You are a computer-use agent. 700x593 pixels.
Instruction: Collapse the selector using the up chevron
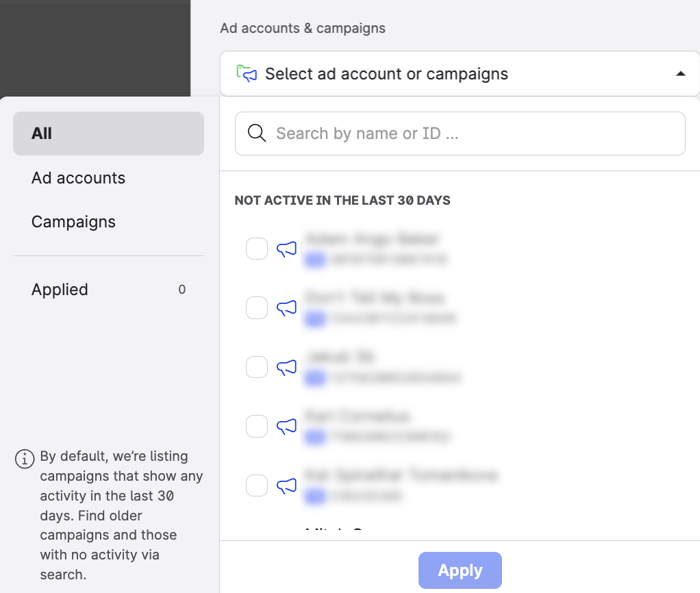680,73
